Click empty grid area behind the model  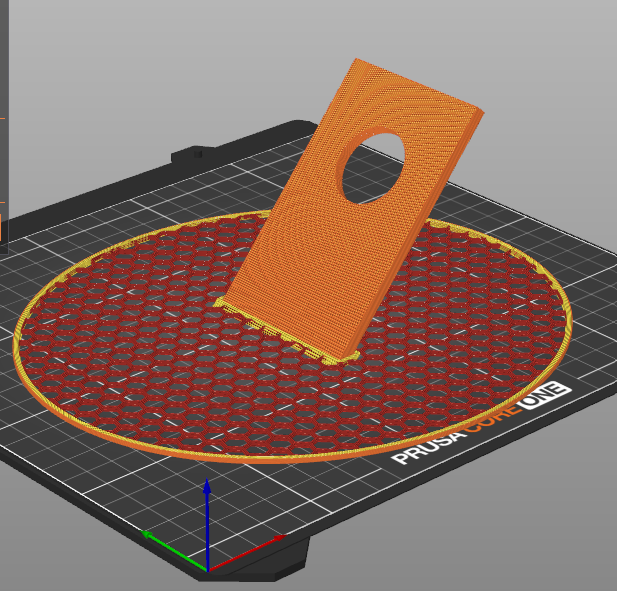pyautogui.click(x=197, y=189)
